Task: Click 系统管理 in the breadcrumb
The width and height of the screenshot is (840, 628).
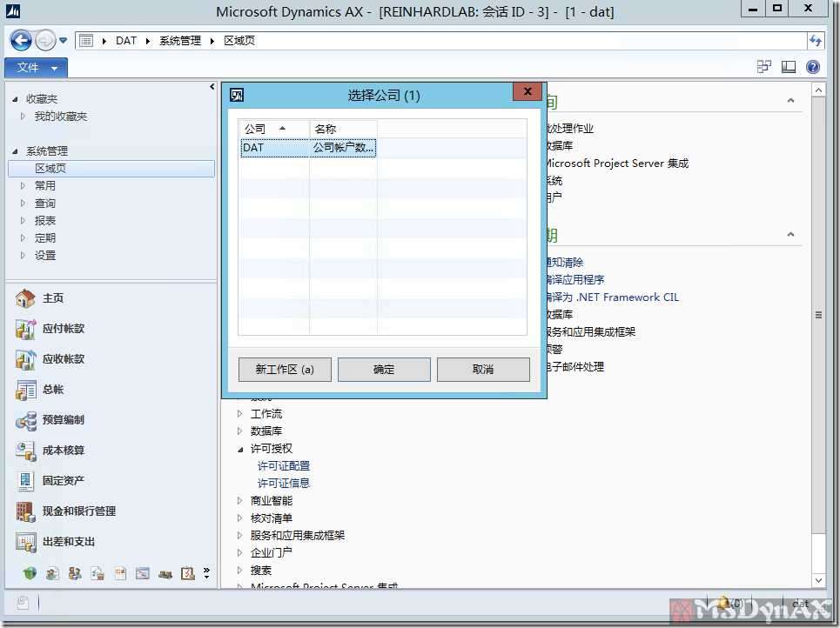Action: [x=180, y=41]
